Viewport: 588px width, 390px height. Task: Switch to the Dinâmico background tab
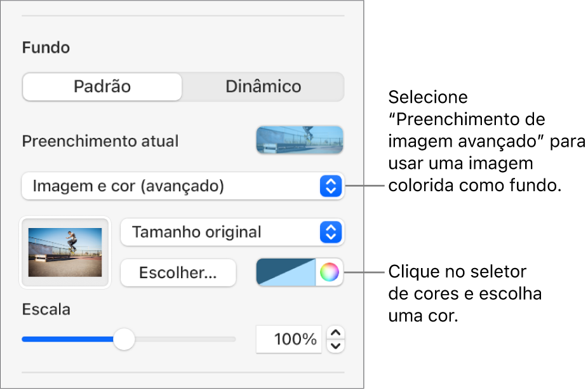[263, 86]
